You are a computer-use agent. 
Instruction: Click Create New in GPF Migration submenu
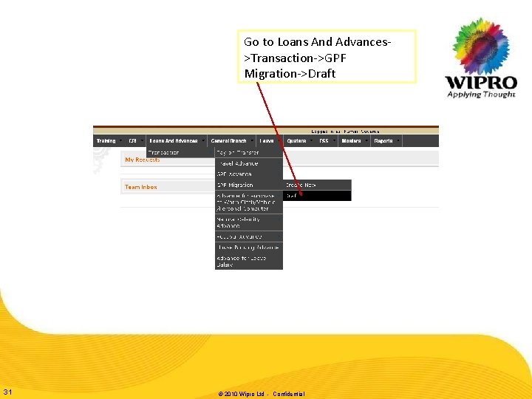tap(317, 185)
